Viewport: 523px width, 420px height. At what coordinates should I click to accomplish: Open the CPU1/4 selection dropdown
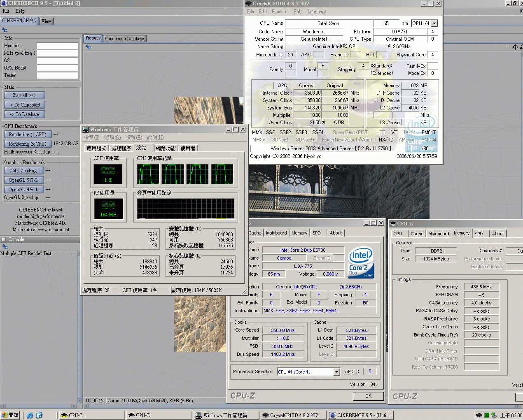pos(434,23)
